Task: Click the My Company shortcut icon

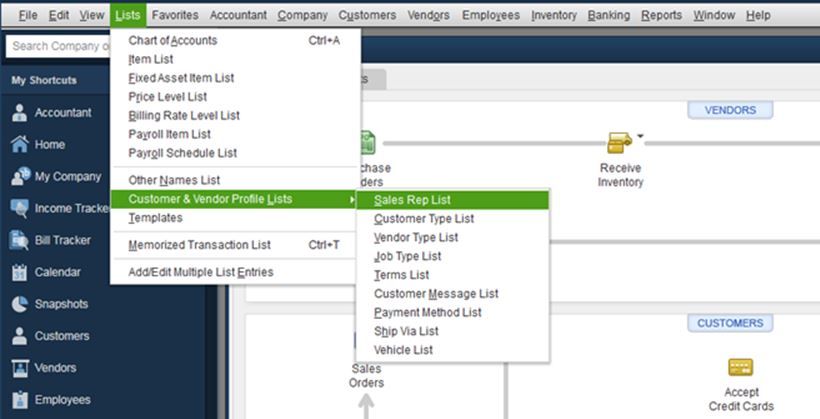Action: pyautogui.click(x=21, y=176)
